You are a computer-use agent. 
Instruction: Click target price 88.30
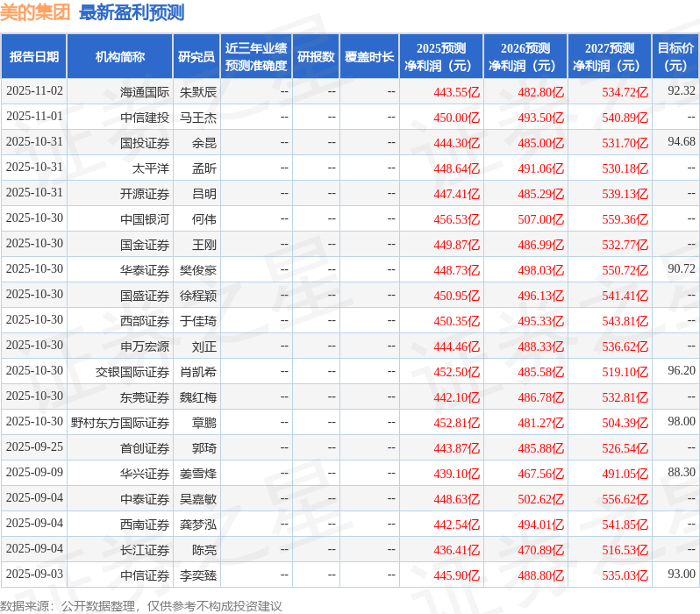click(x=682, y=473)
